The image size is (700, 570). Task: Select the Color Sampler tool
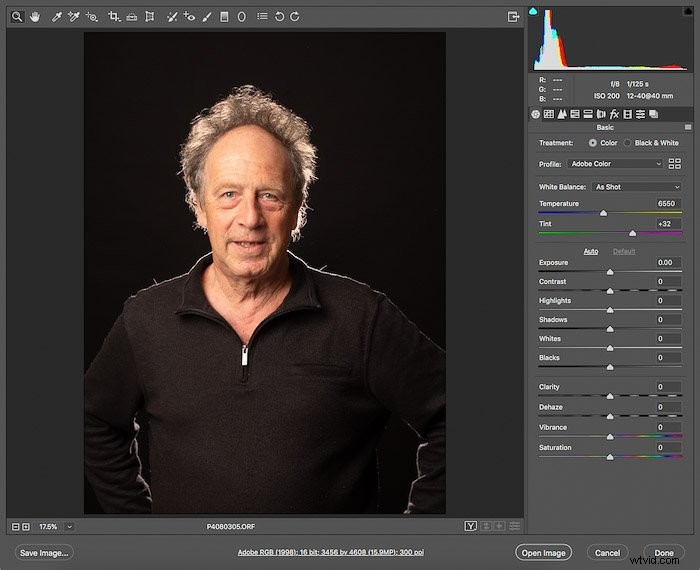tap(74, 17)
